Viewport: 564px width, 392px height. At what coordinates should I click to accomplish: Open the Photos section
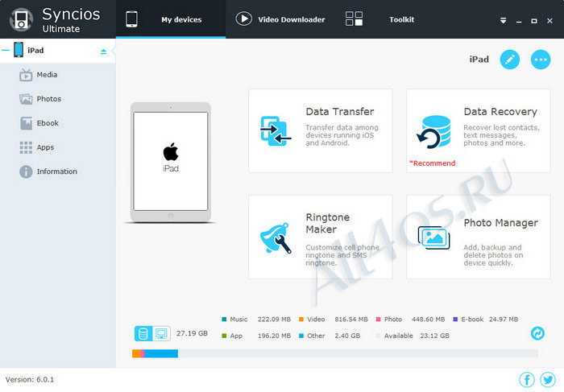(57, 99)
